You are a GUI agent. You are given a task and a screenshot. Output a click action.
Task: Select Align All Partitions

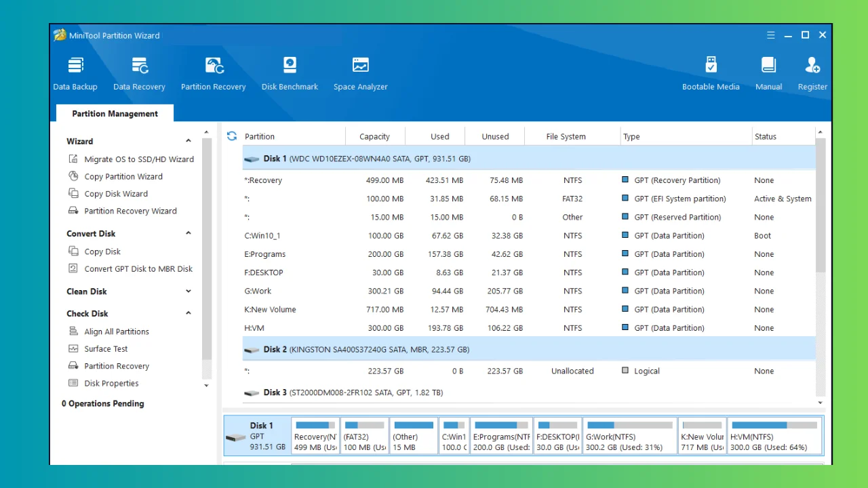[x=117, y=331]
